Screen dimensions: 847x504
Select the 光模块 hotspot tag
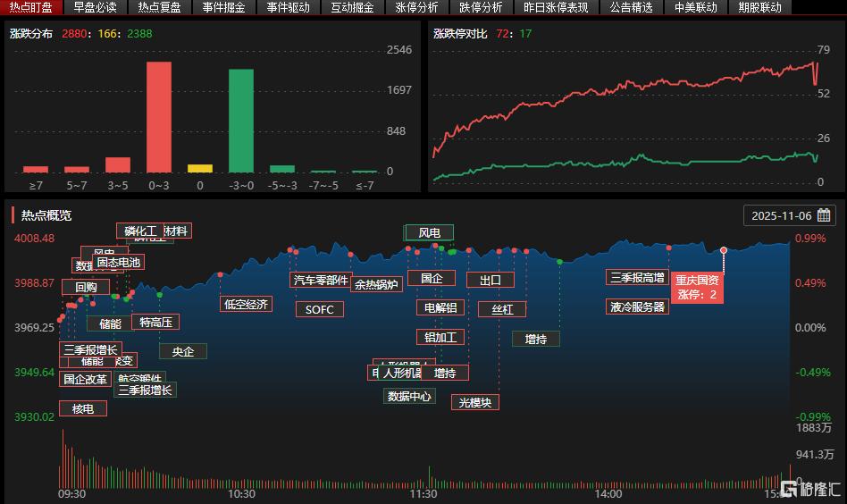click(475, 402)
